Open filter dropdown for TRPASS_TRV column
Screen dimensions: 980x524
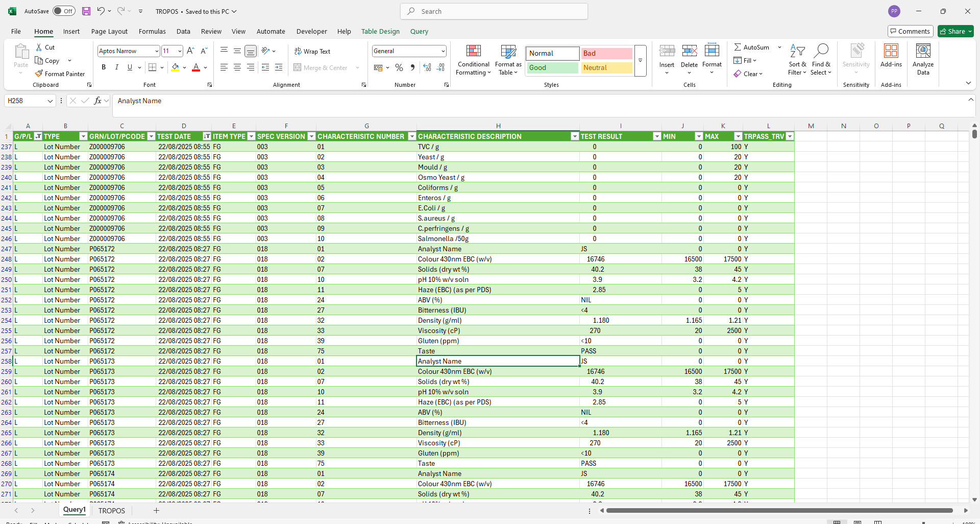pos(790,136)
